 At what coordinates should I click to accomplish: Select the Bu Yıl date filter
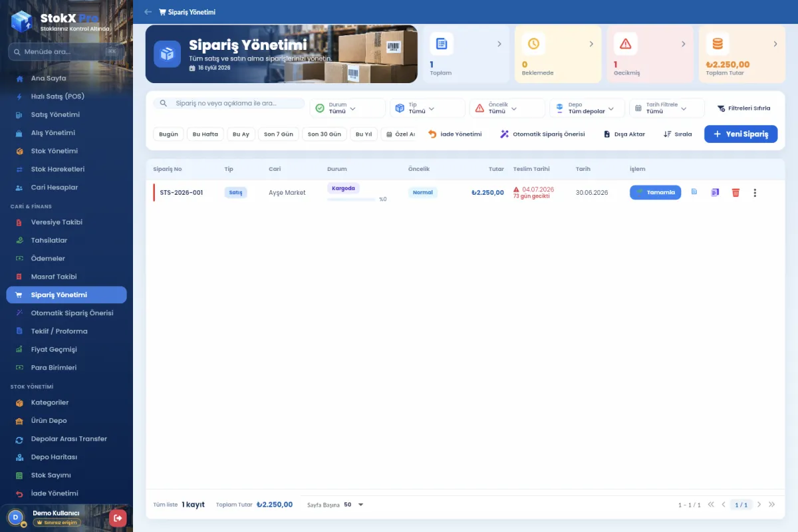point(364,134)
